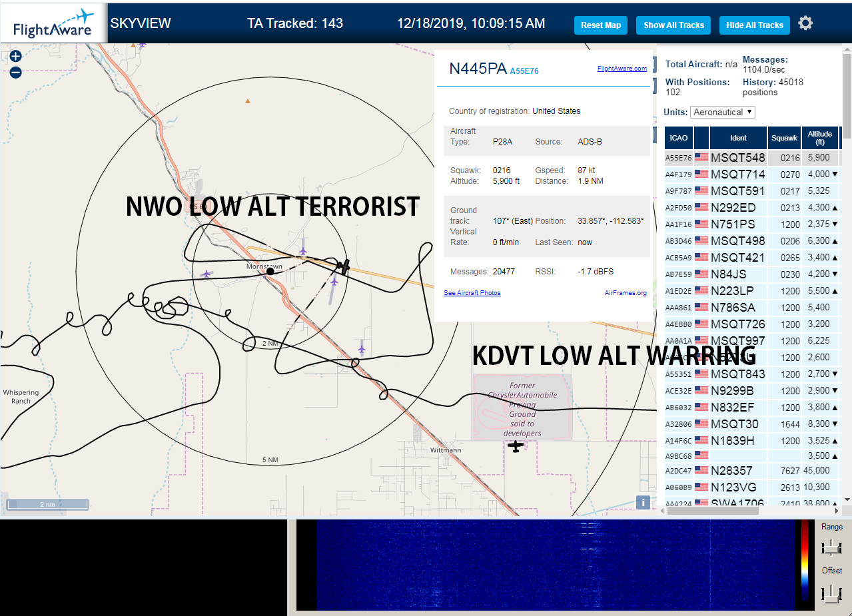The image size is (852, 616).
Task: Select the MSQT714 row in aircraft table
Action: (752, 174)
